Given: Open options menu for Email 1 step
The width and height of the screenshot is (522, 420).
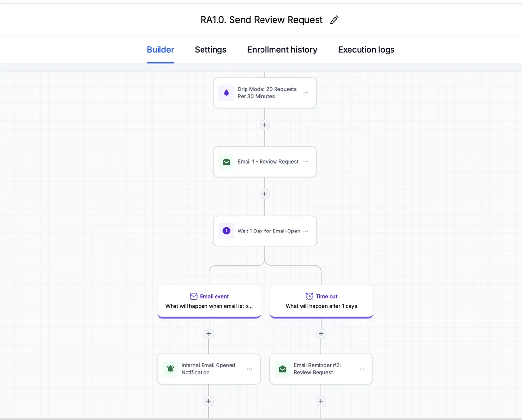Looking at the screenshot, I should pos(306,162).
